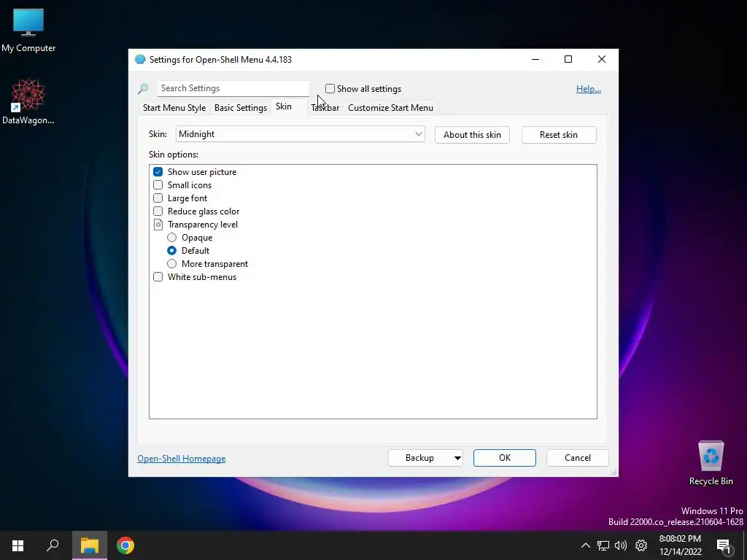747x560 pixels.
Task: Open My Computer desktop icon
Action: coord(28,30)
